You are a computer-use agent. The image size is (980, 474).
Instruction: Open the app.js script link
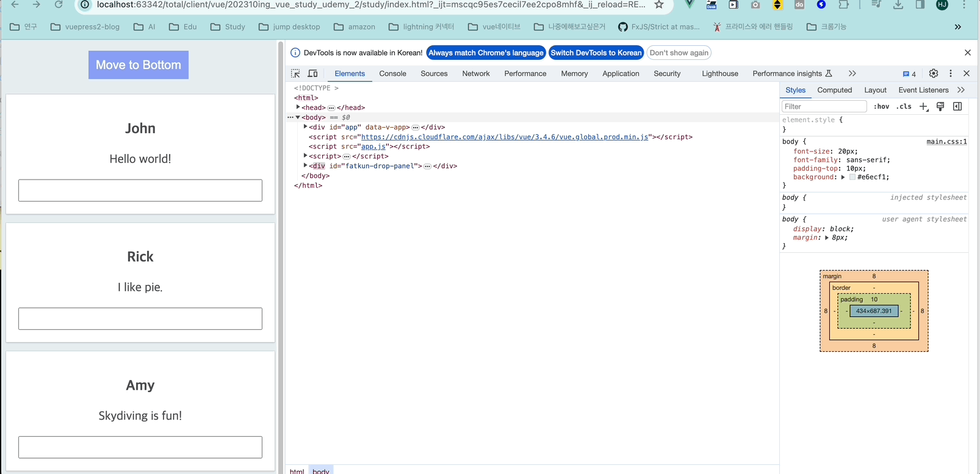coord(373,147)
